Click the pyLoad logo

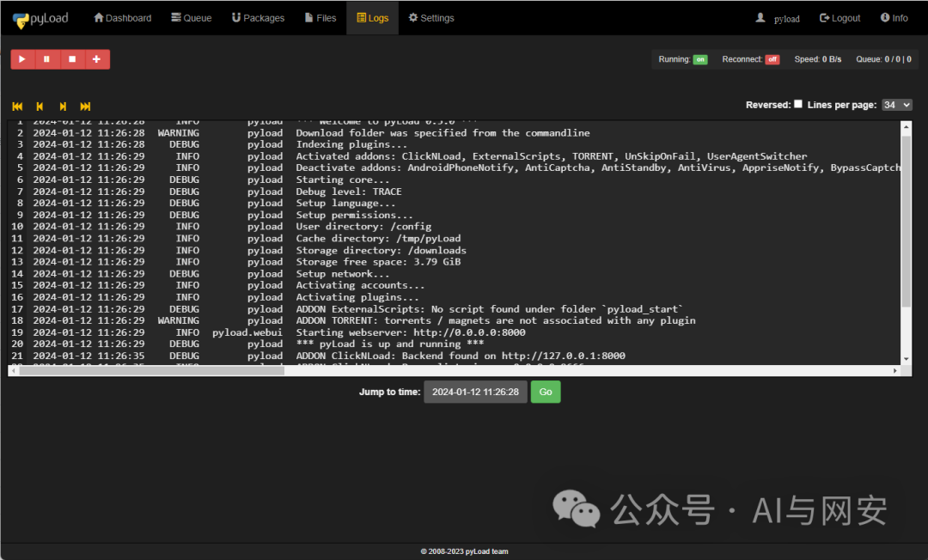[40, 19]
